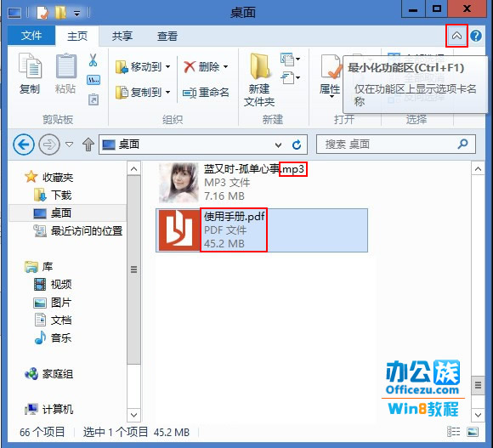
Task: Switch to the 共享 (Share) tab
Action: click(x=122, y=36)
